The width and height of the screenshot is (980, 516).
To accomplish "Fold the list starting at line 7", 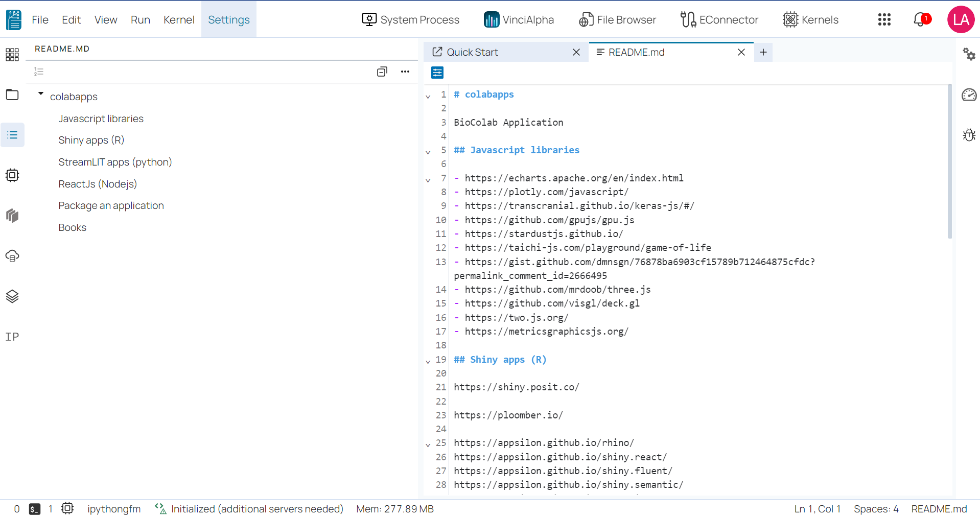I will [428, 180].
